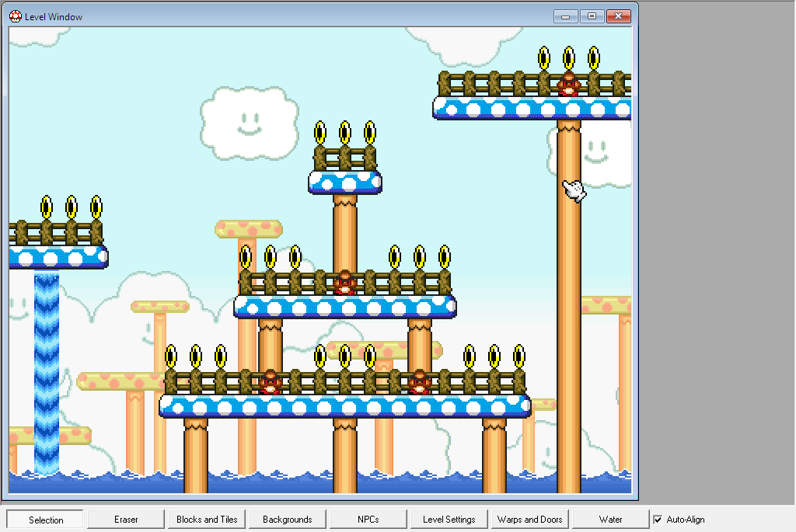Close the Level Window
Image resolution: width=796 pixels, height=532 pixels.
point(618,16)
